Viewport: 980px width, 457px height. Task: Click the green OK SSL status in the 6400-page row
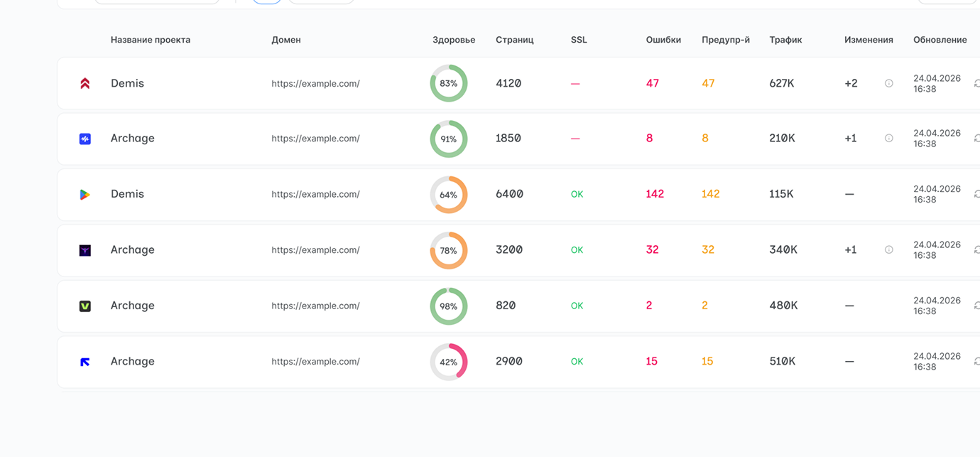pos(577,195)
